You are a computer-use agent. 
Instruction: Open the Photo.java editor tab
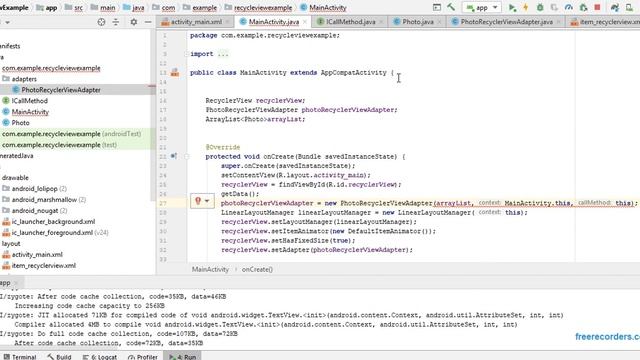click(418, 22)
